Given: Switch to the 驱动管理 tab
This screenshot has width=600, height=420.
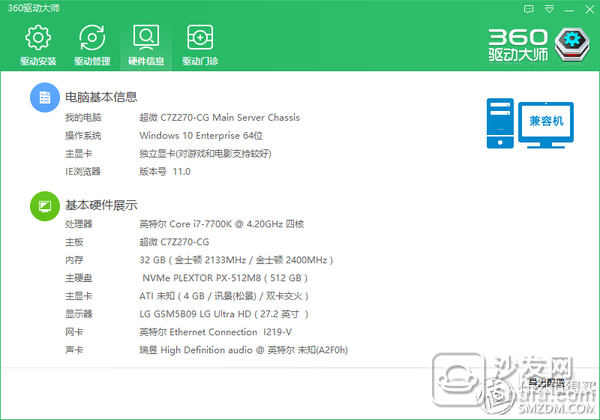Looking at the screenshot, I should [92, 45].
